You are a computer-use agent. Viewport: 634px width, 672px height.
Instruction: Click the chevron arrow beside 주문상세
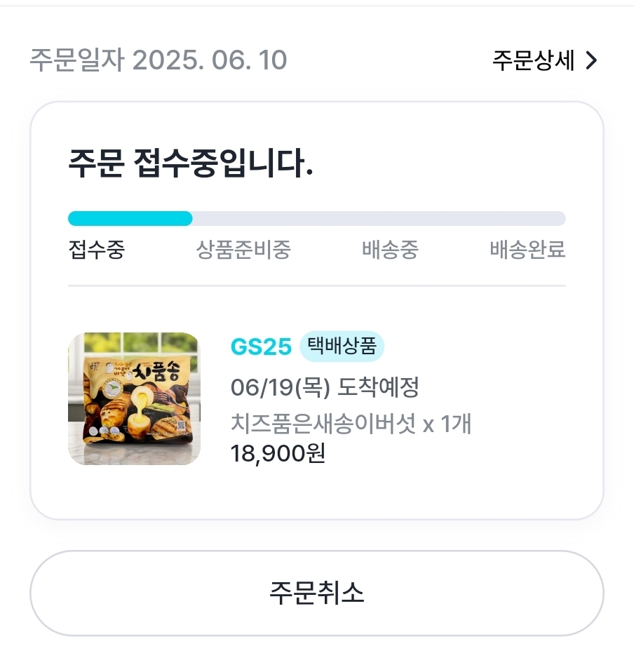point(591,61)
